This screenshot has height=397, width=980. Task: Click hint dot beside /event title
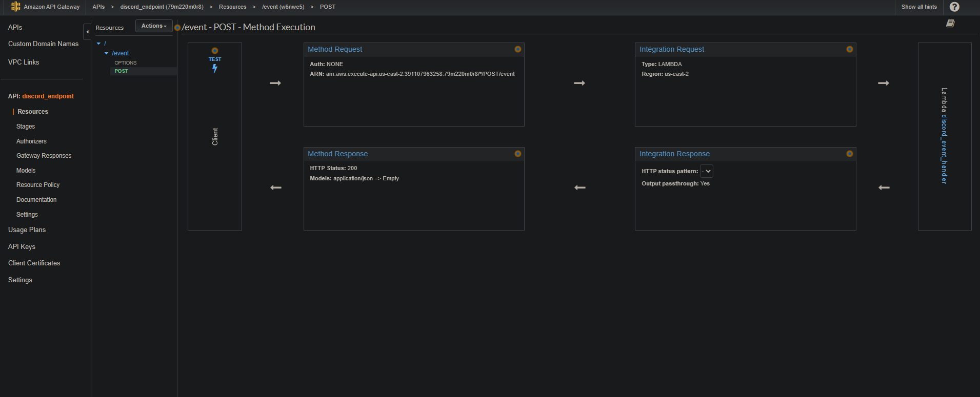coord(177,28)
